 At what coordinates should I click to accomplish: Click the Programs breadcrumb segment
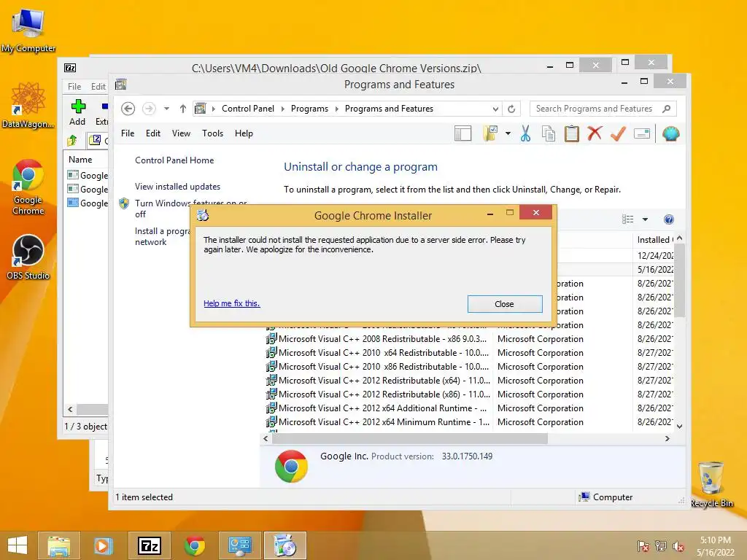tap(309, 109)
